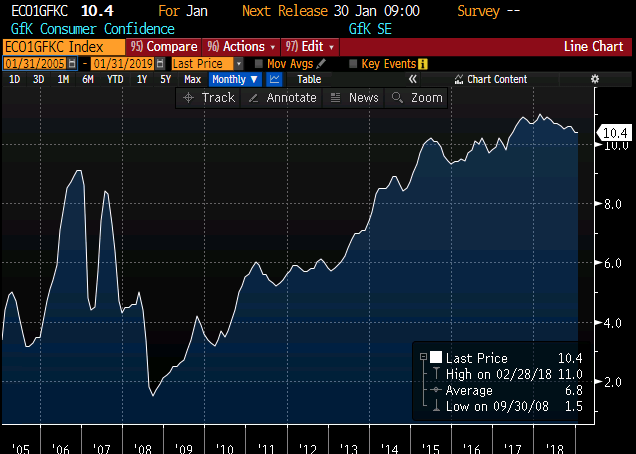Click 'GfK SE' source text
The image size is (636, 454).
(x=370, y=29)
